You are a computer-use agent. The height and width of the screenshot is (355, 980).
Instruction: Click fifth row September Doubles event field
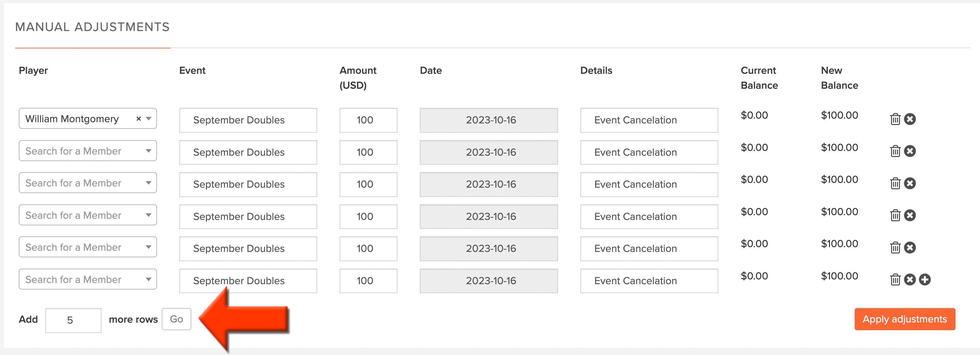click(x=248, y=249)
